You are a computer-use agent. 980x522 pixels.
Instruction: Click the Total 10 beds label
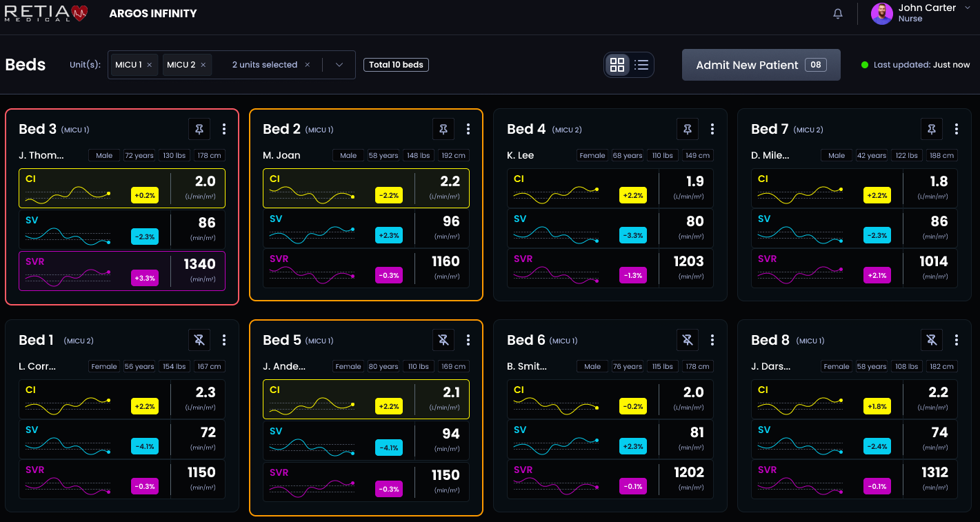(396, 64)
